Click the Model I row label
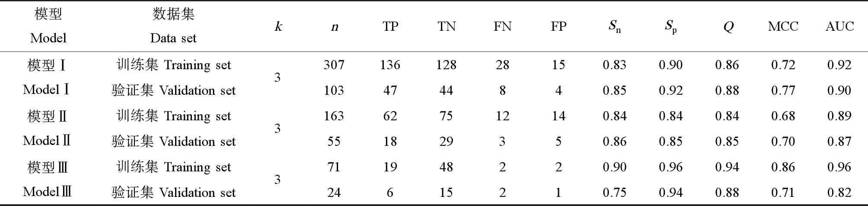The height and width of the screenshot is (206, 868). (47, 77)
